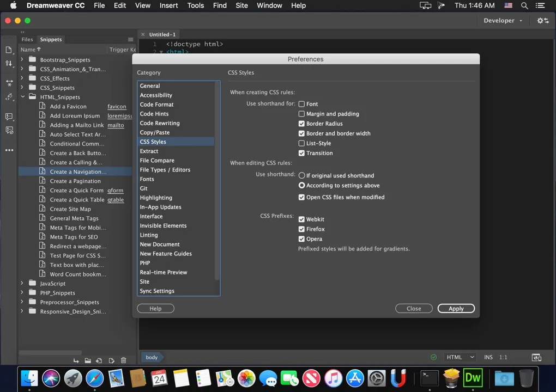Click the Real-time Preview icon in status bar
This screenshot has height=392, width=556.
(536, 357)
